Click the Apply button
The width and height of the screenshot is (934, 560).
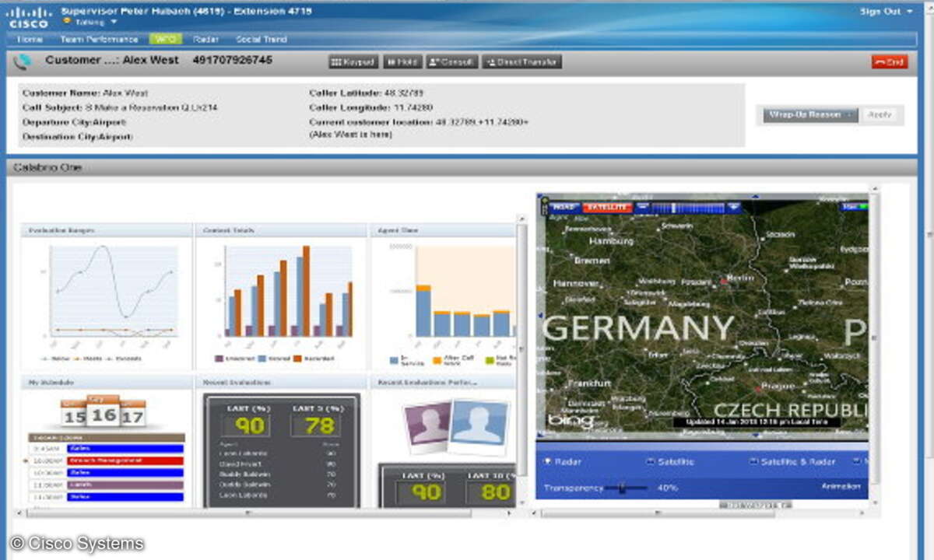point(880,115)
